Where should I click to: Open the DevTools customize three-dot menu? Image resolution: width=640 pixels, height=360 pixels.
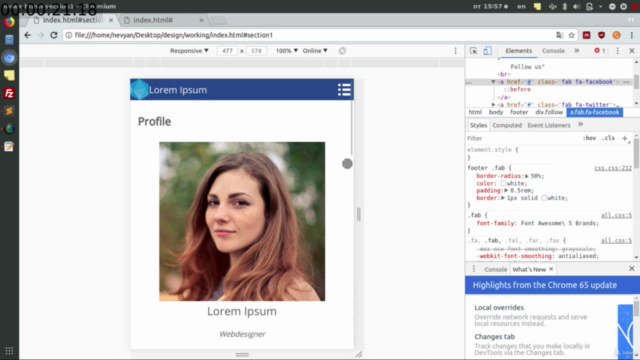[x=617, y=51]
